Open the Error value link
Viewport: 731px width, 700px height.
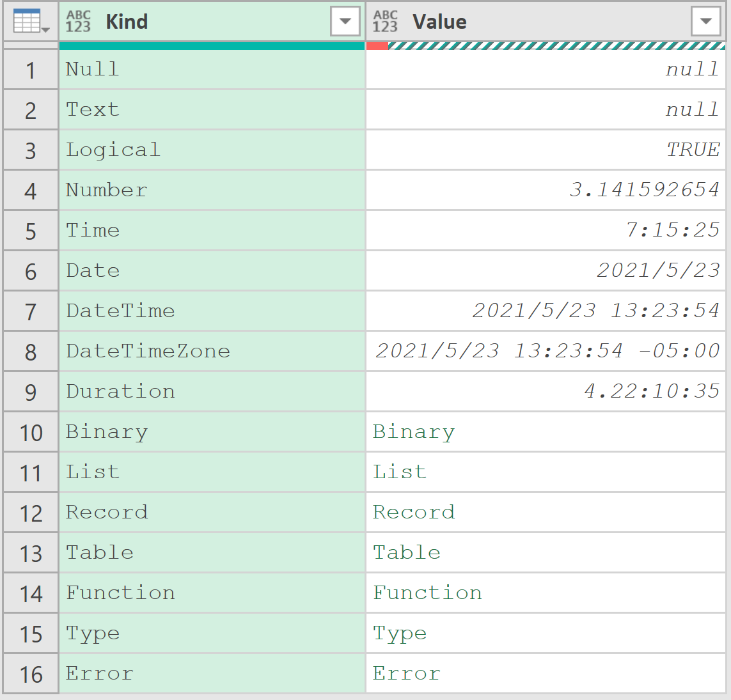(407, 673)
